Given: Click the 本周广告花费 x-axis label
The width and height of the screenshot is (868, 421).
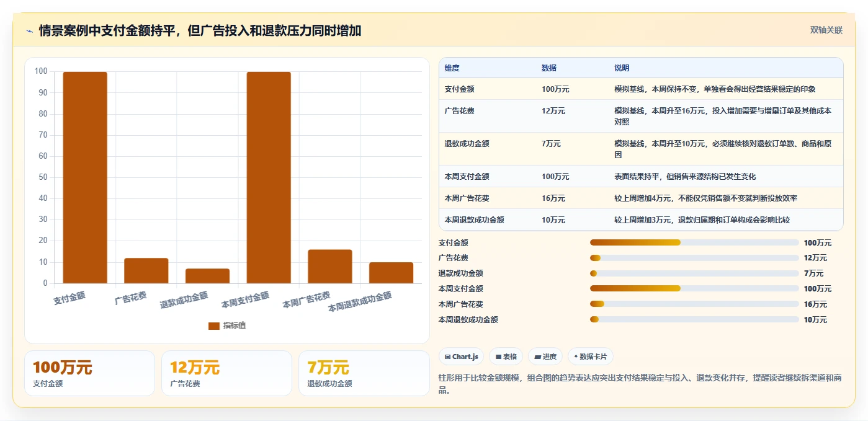Looking at the screenshot, I should click(306, 300).
